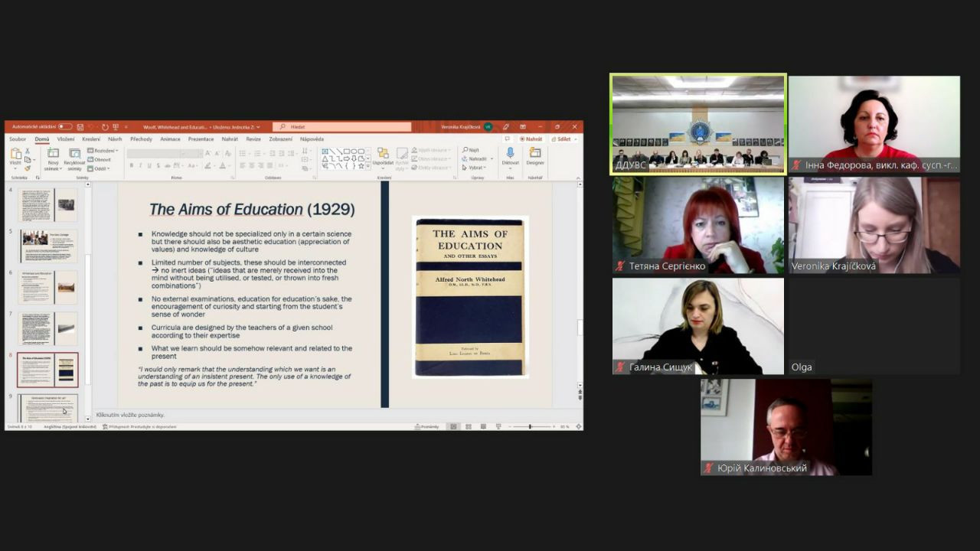Toggle text shadow formatting
Screen dimensions: 980x551
click(x=159, y=165)
